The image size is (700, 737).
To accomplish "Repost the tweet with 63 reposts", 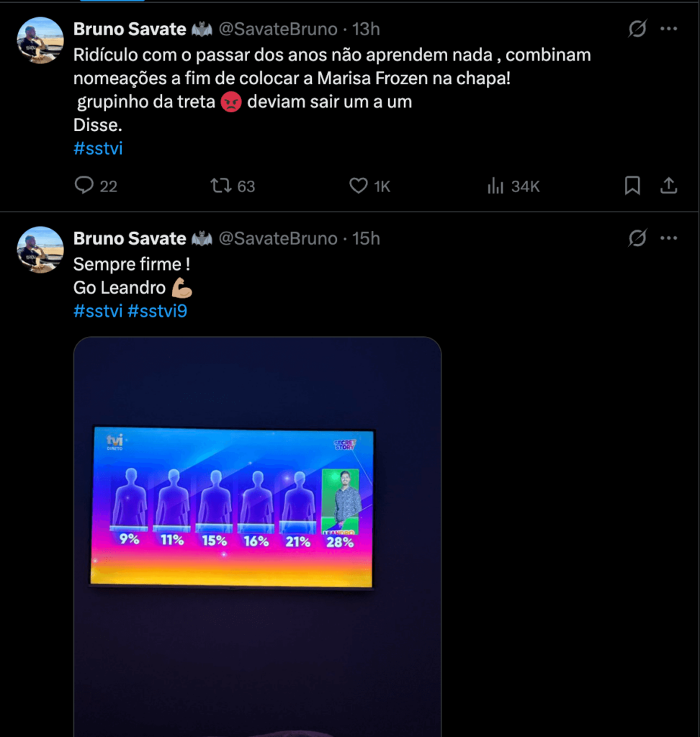I will (220, 186).
